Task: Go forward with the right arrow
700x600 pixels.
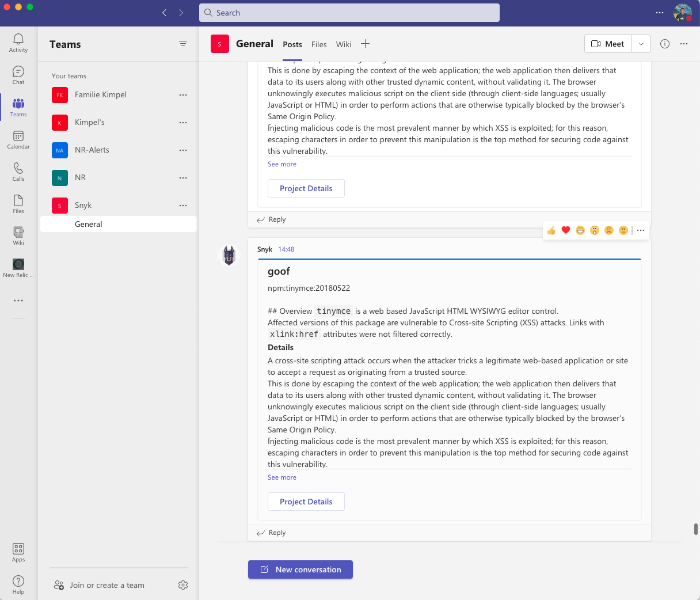Action: [x=181, y=13]
